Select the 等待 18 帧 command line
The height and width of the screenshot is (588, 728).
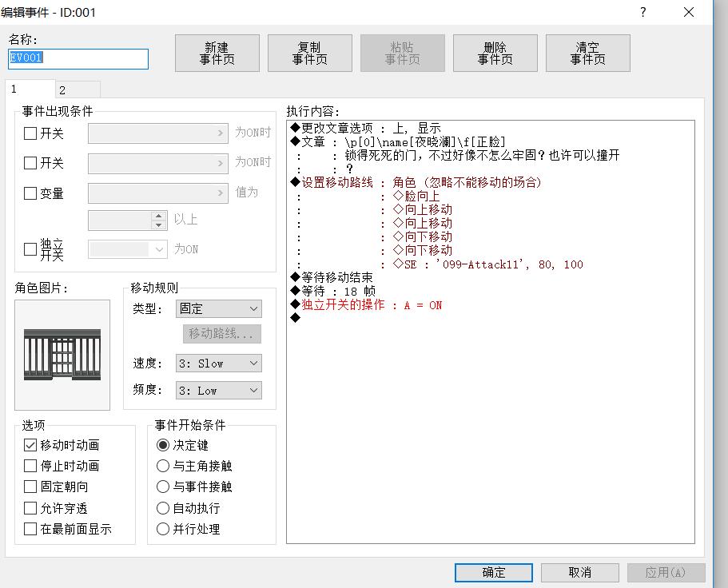click(x=333, y=291)
